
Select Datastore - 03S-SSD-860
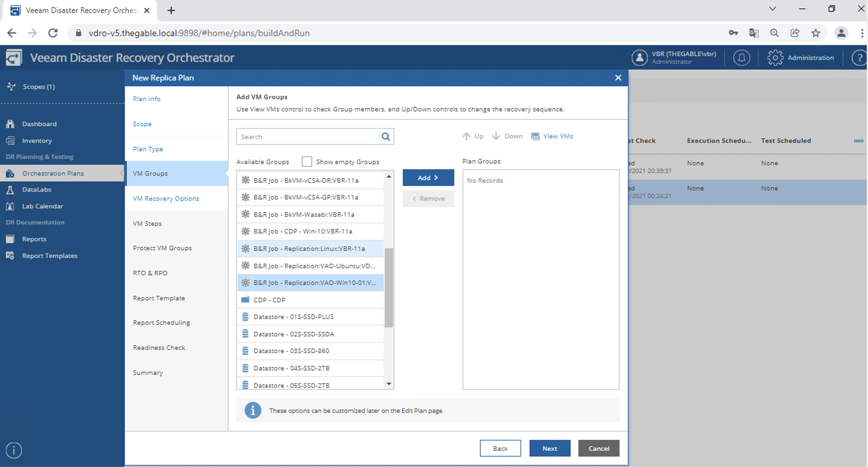[310, 351]
